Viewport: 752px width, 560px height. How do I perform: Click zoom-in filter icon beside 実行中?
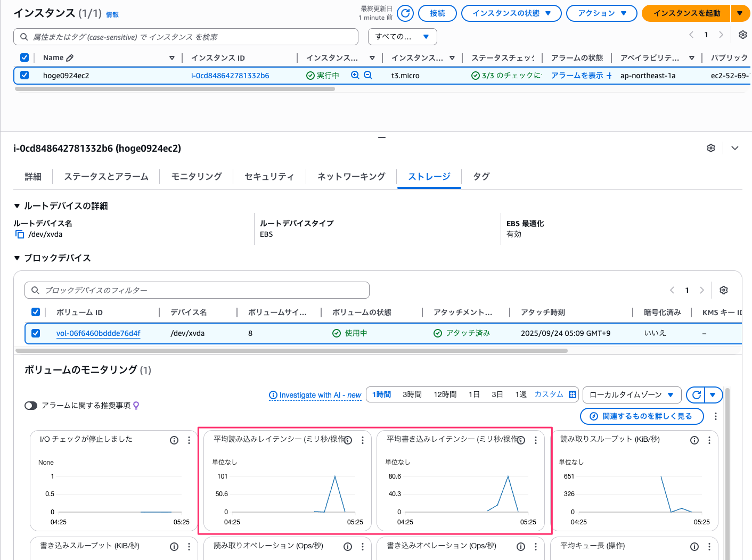click(x=355, y=75)
